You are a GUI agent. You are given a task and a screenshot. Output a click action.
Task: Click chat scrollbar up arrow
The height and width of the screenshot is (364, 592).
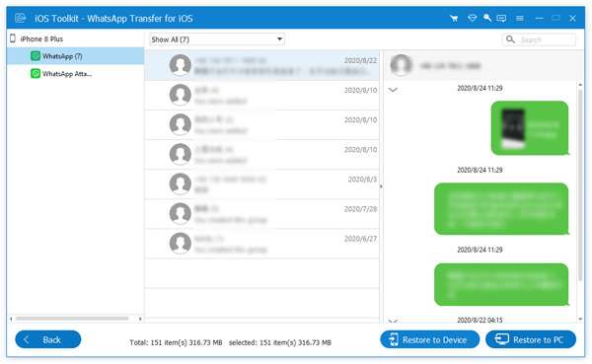580,85
